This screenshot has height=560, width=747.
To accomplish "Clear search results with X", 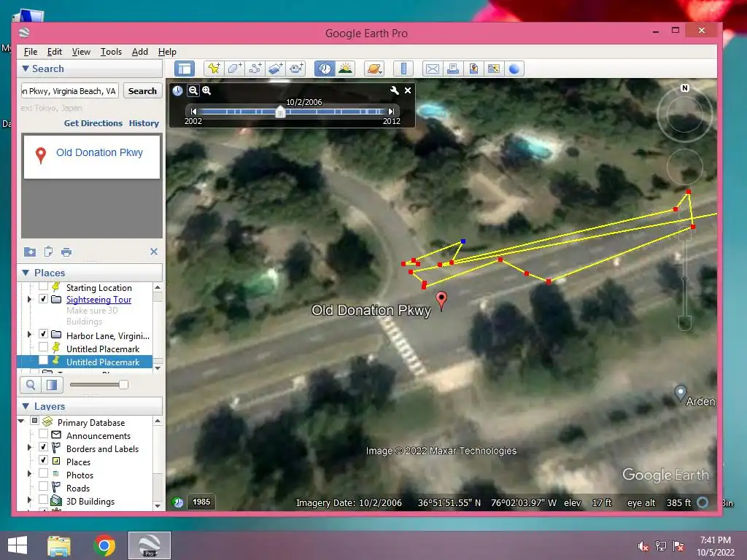I will (154, 252).
